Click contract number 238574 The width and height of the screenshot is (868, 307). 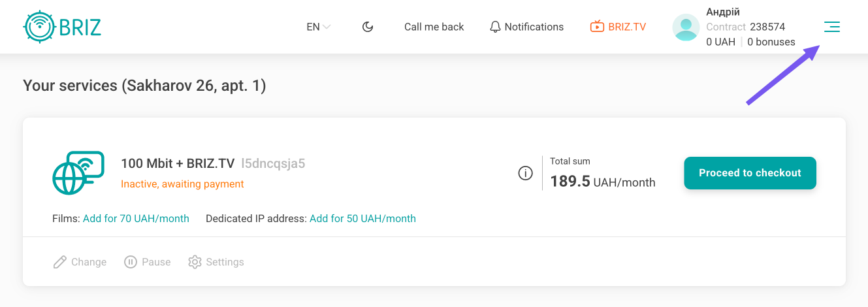[767, 27]
